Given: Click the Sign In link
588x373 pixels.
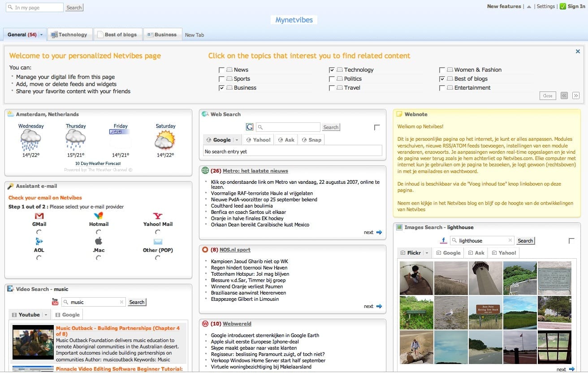Looking at the screenshot, I should [576, 6].
